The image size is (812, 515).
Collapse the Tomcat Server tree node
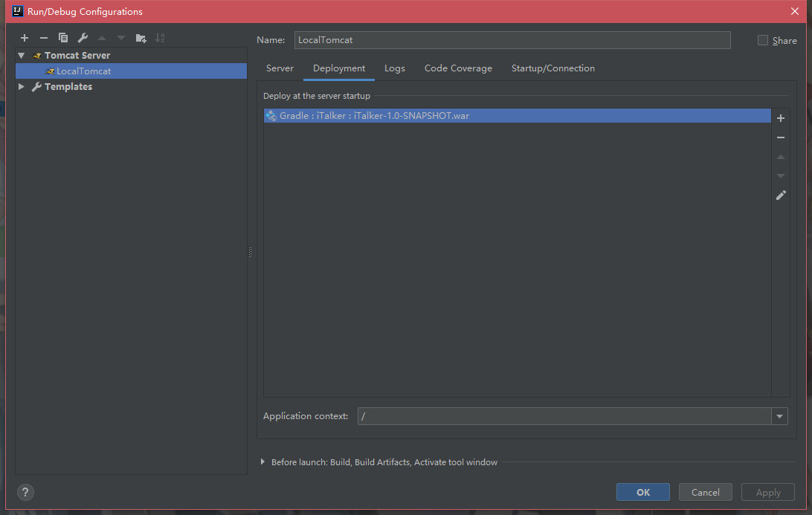[22, 56]
